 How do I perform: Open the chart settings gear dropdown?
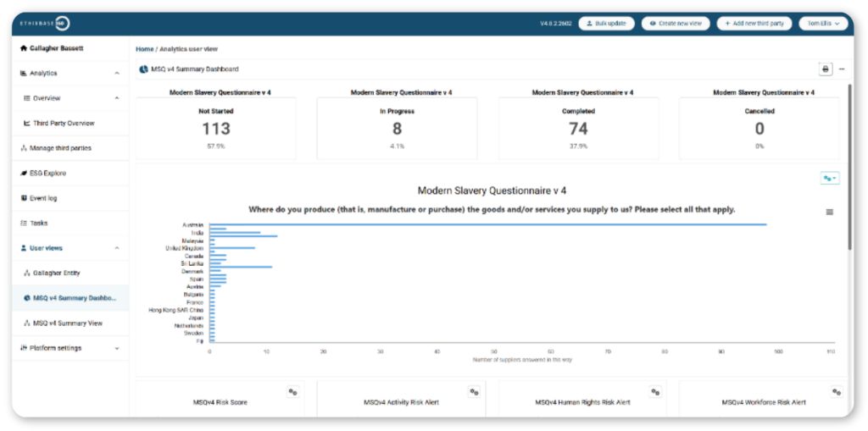coord(830,178)
